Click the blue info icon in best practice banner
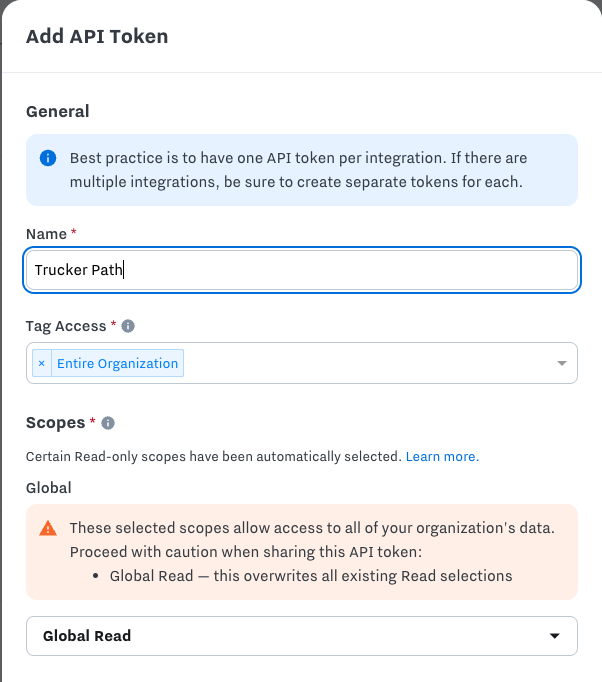The image size is (602, 682). [x=47, y=158]
